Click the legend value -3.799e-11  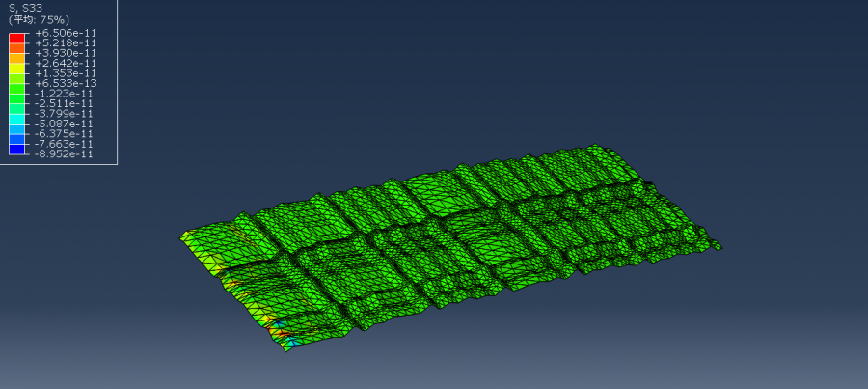[x=64, y=114]
